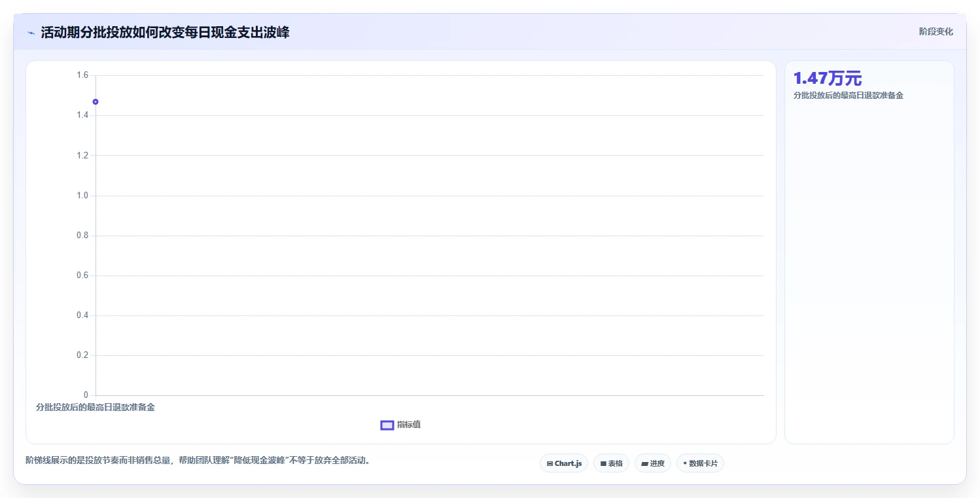Click the data point at 1.47
This screenshot has height=498, width=980.
pos(96,101)
